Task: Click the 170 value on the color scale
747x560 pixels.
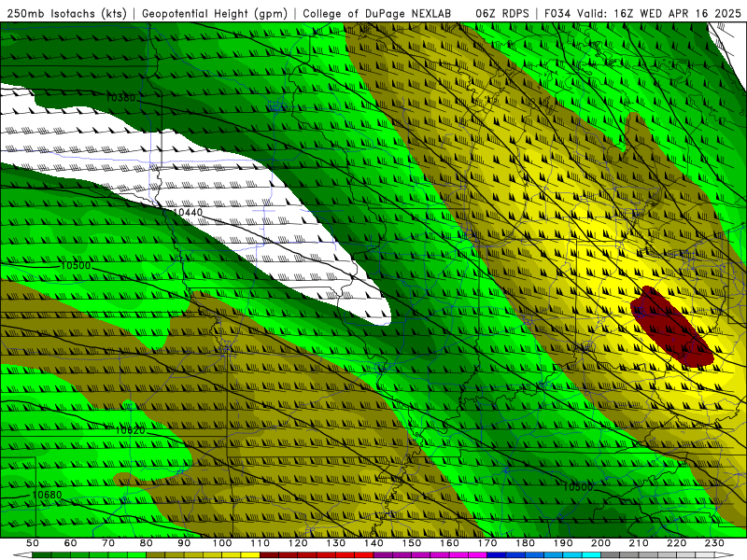Action: [487, 543]
